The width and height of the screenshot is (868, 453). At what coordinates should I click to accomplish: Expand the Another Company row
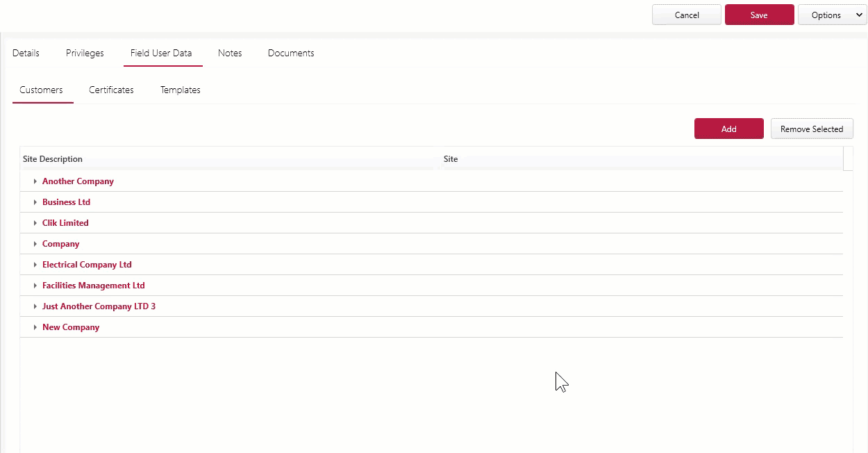[35, 181]
